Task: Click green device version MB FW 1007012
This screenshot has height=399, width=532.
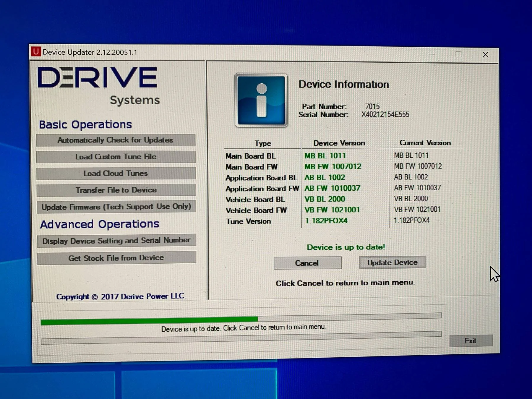Action: pos(333,167)
